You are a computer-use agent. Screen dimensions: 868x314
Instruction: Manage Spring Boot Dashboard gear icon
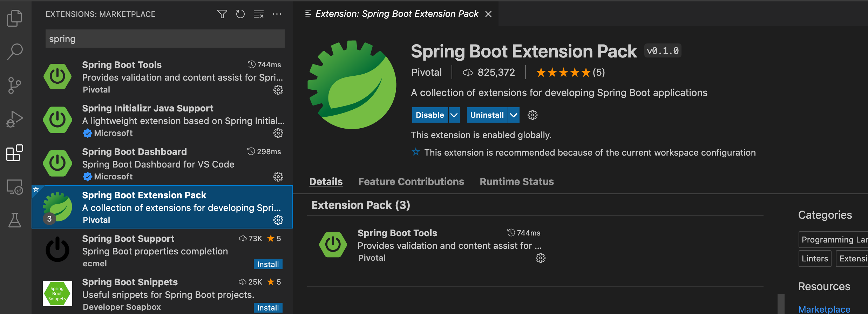(278, 177)
